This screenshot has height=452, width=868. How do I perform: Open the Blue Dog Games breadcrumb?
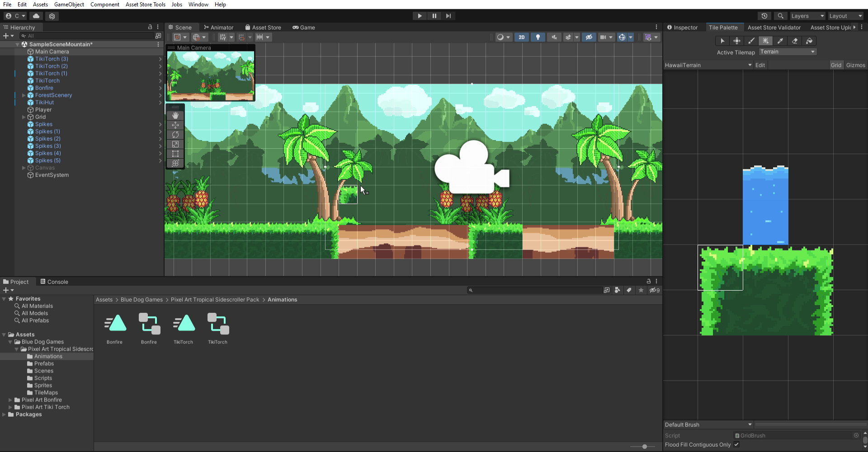click(x=142, y=300)
